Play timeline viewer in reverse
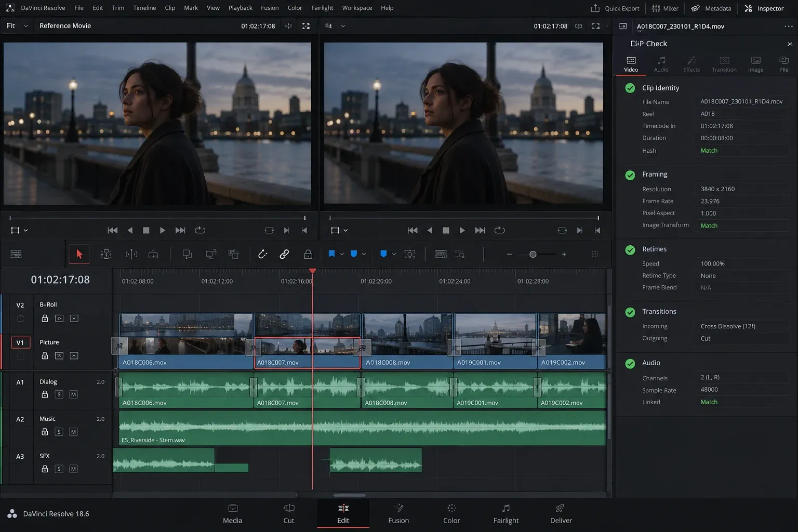Viewport: 798px width, 532px height. [430, 230]
